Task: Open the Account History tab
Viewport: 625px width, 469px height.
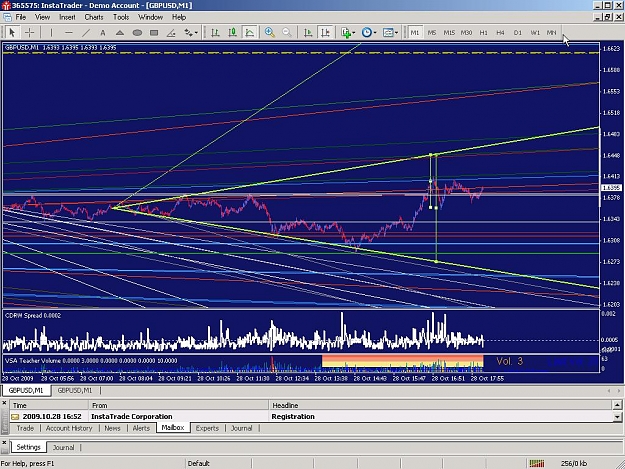Action: click(69, 428)
